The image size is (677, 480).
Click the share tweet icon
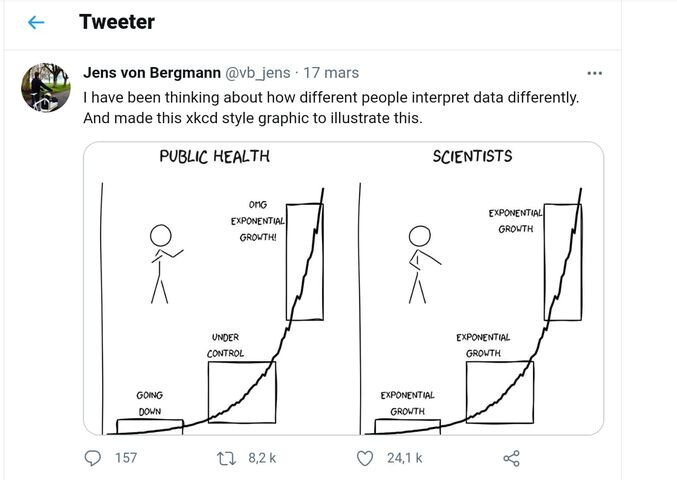click(511, 458)
